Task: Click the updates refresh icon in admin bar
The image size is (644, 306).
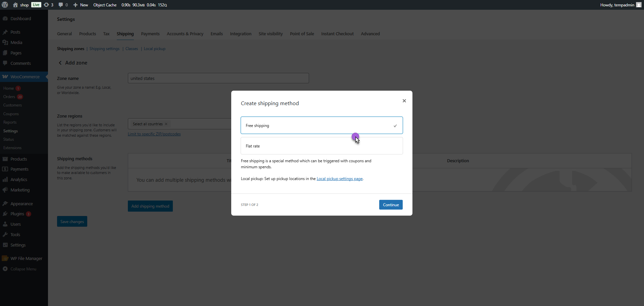Action: click(x=46, y=5)
